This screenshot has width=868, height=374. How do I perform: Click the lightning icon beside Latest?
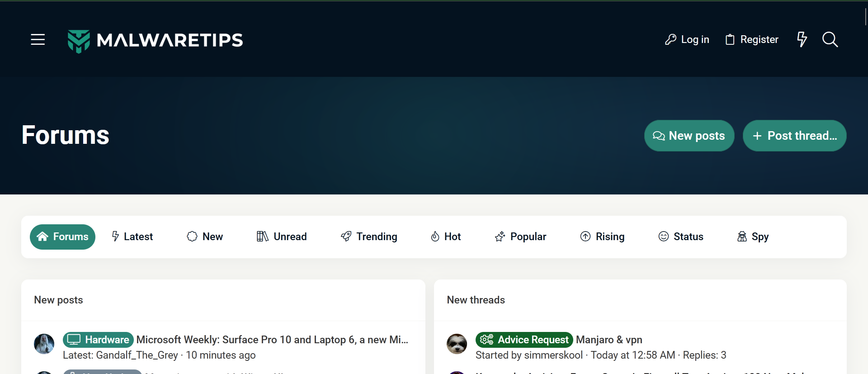pos(116,237)
